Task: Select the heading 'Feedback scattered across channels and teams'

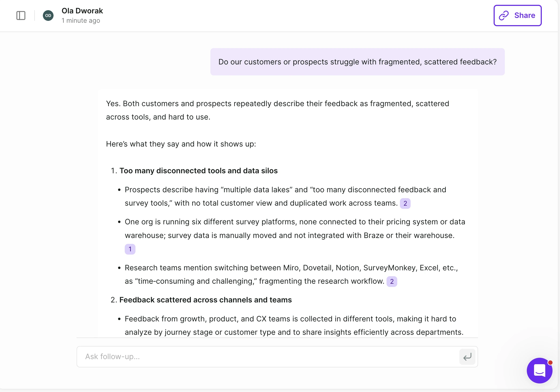Action: point(206,300)
